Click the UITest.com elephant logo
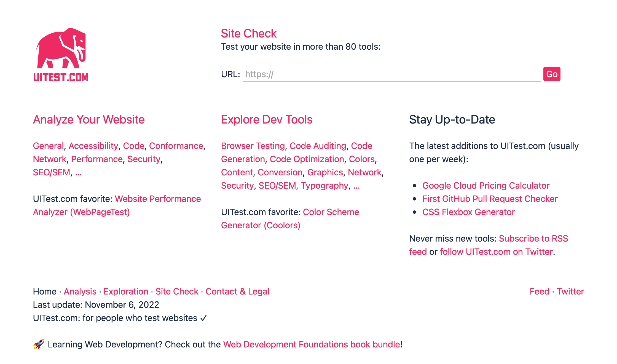The height and width of the screenshot is (364, 617). click(61, 55)
